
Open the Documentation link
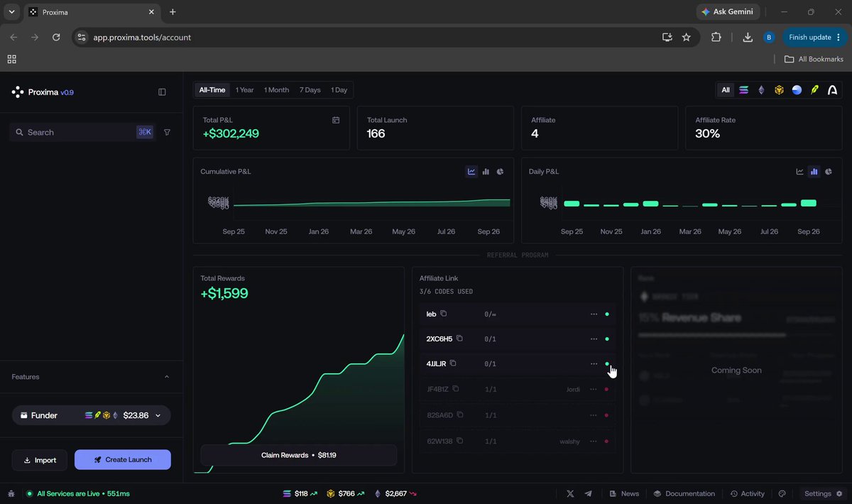[684, 493]
